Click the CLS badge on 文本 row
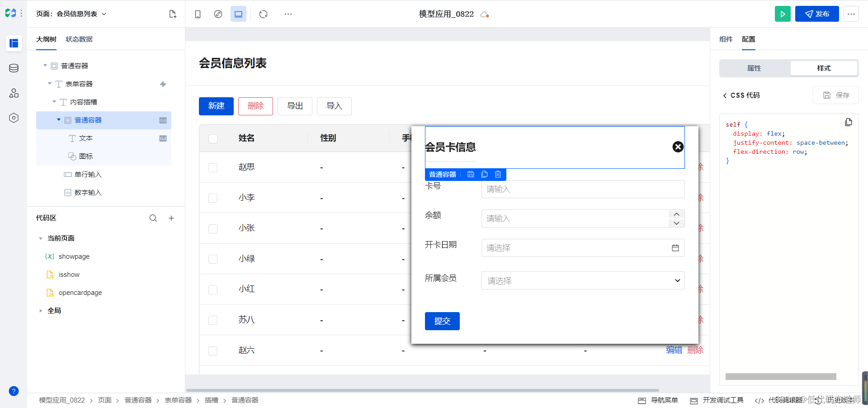Viewport: 868px width, 408px height. [163, 138]
